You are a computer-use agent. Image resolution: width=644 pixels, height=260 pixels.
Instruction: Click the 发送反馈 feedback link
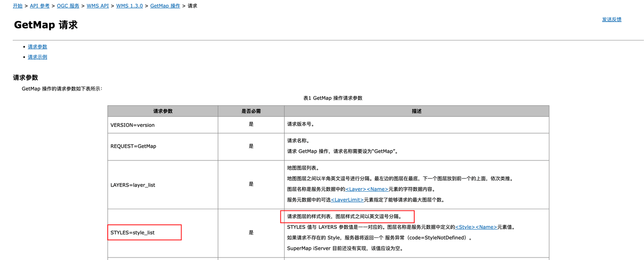click(611, 19)
